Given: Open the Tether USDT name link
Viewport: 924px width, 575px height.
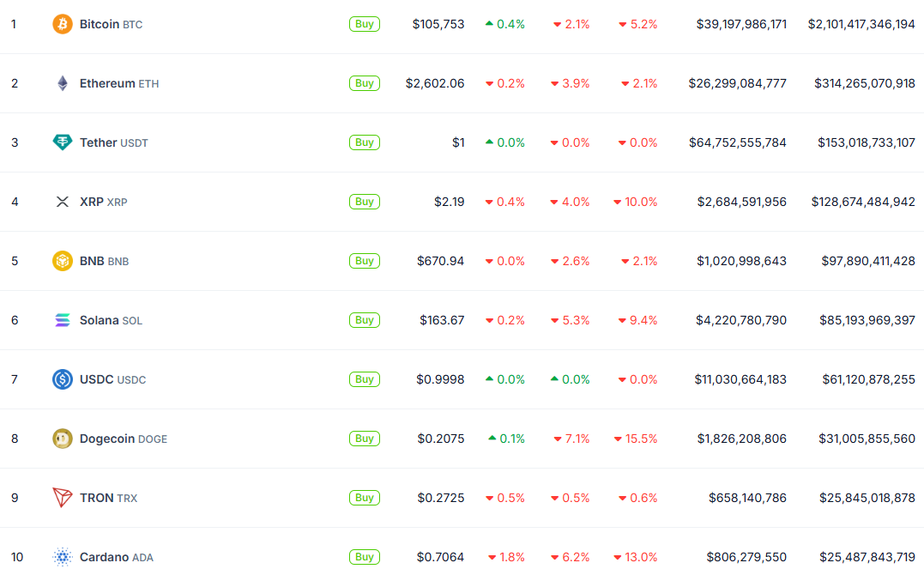Looking at the screenshot, I should click(114, 142).
